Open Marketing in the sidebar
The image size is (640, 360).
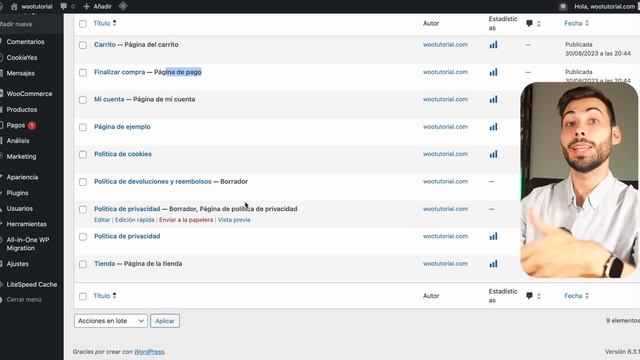tap(21, 156)
